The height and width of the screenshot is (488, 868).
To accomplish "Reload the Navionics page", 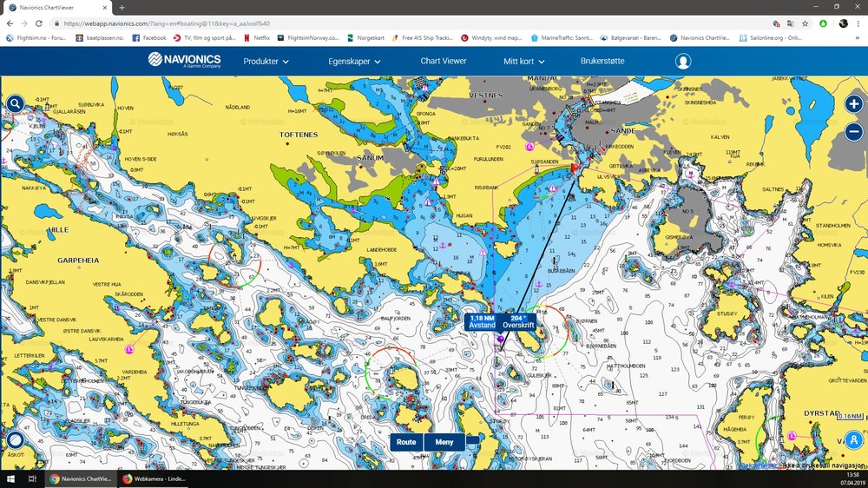I will (x=39, y=23).
